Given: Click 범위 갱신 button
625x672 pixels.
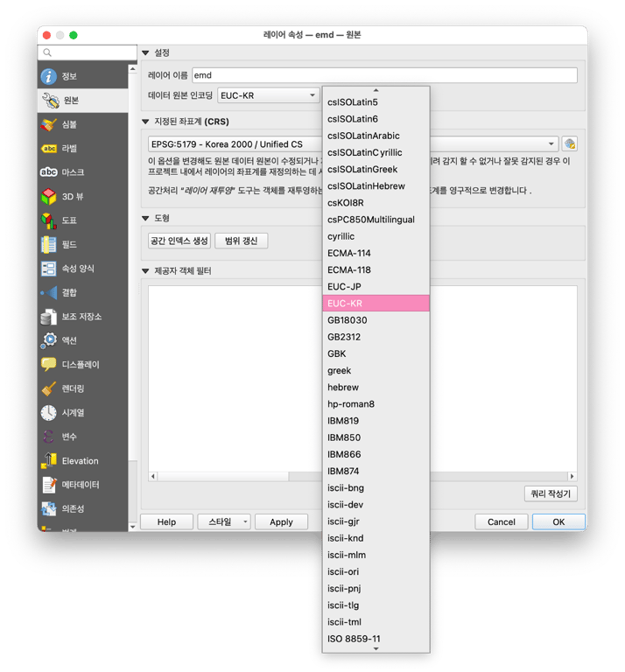Looking at the screenshot, I should (x=242, y=241).
